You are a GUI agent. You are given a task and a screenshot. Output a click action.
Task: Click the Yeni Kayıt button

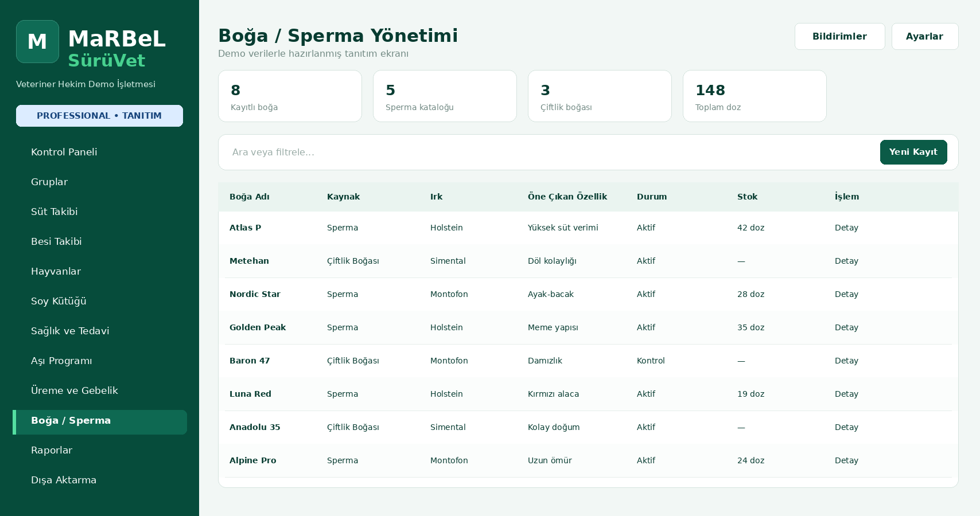pos(913,152)
